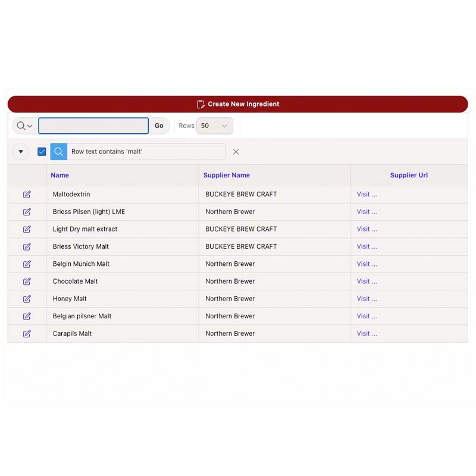Screen dimensions: 476x476
Task: Collapse the filter settings triangle
Action: pyautogui.click(x=21, y=152)
